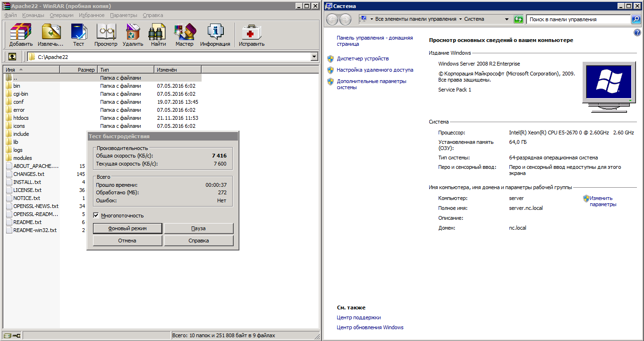Click the shield icon beside Диспетчер устройств
Viewport: 644px width, 341px height.
click(330, 59)
